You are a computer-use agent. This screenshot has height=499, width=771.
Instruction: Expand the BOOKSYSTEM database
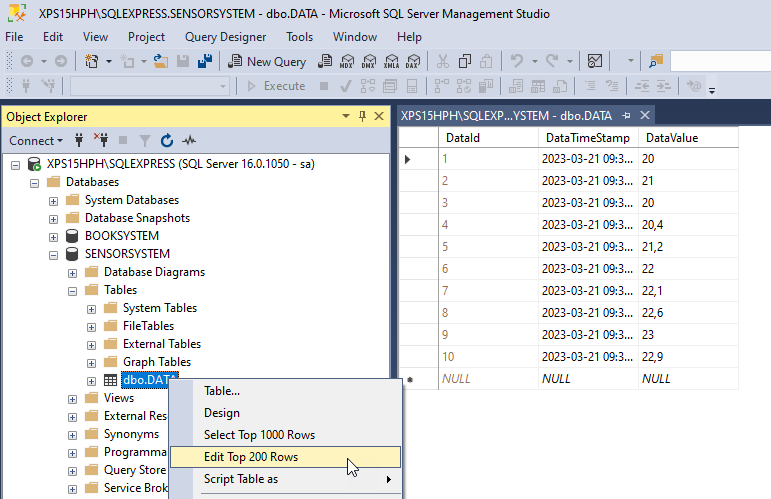click(54, 237)
